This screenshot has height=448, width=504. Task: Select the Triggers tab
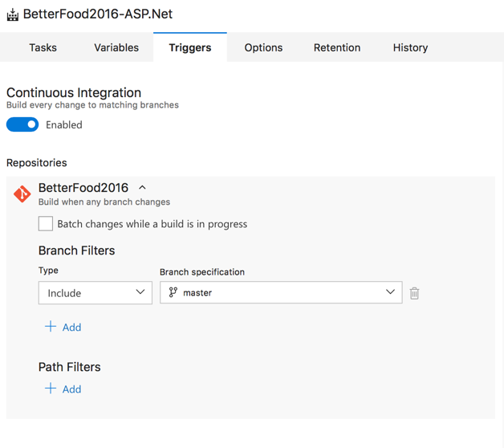coord(190,47)
